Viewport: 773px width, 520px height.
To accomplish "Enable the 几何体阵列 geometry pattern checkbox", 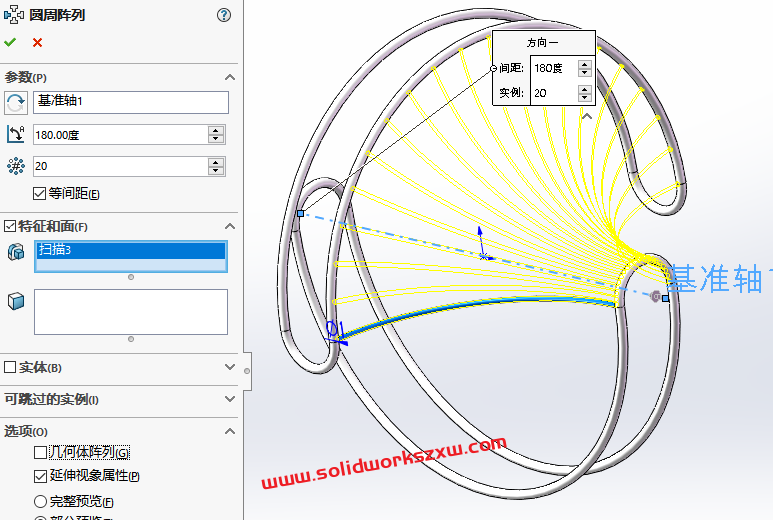I will (40, 452).
